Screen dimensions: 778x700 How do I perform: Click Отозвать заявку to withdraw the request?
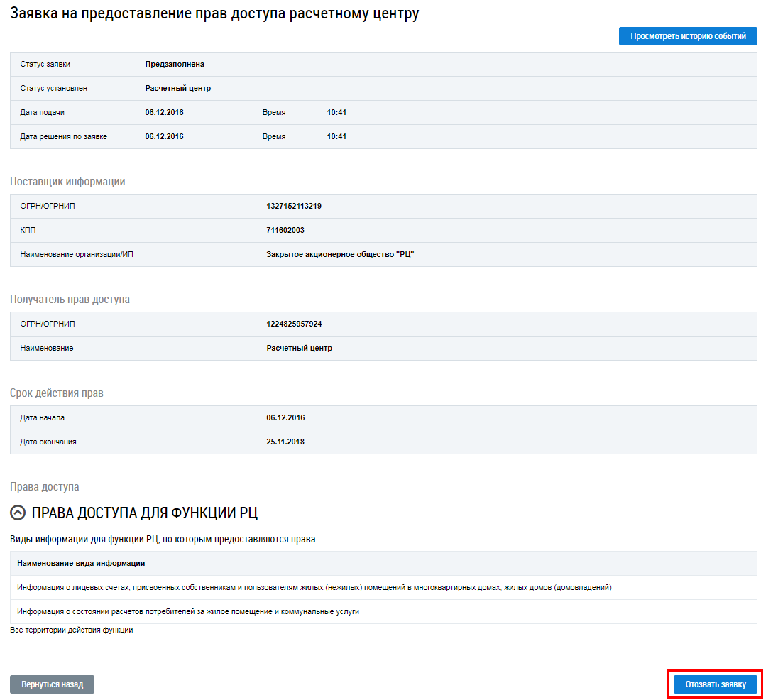coord(715,684)
